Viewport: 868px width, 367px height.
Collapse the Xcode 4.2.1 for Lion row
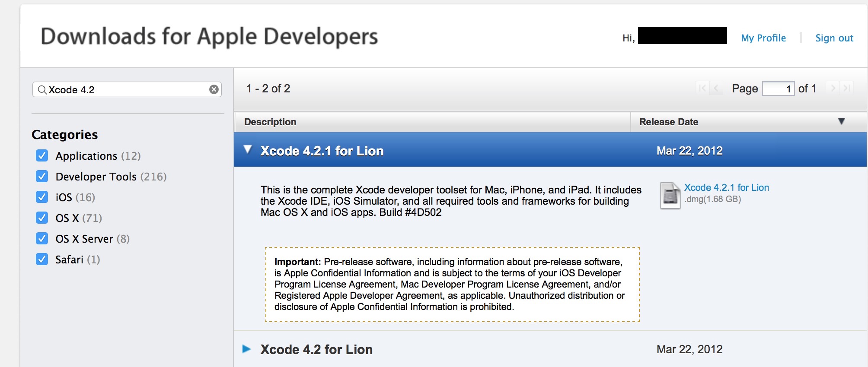tap(248, 150)
